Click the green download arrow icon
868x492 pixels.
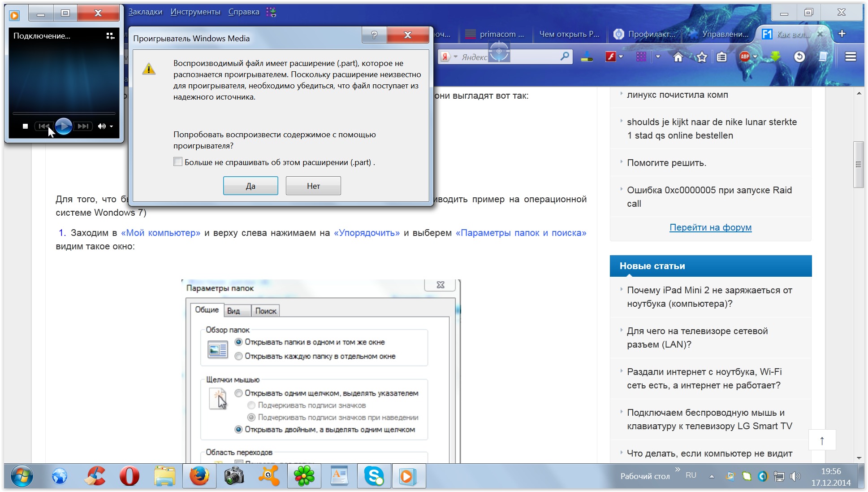click(x=776, y=57)
